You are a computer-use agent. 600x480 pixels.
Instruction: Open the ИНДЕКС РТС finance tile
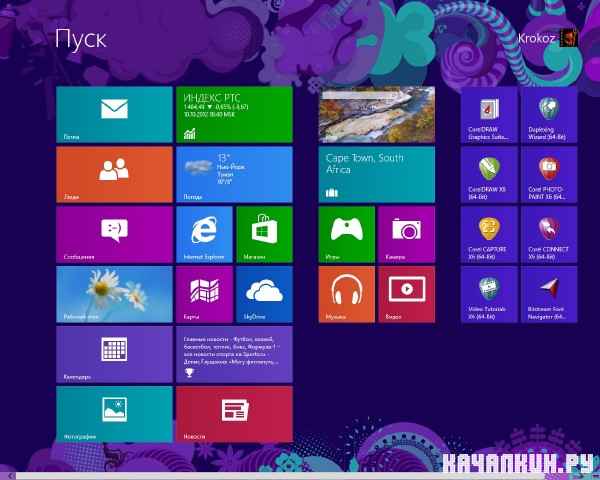point(234,114)
